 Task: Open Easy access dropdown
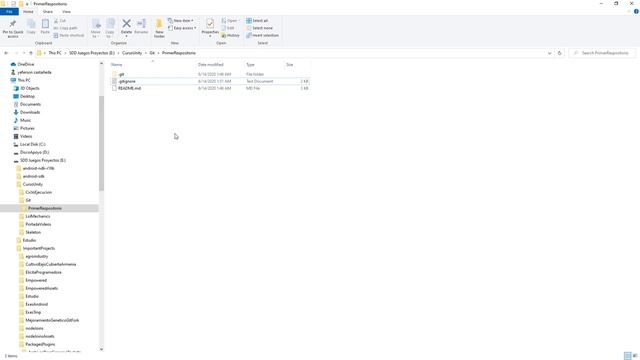182,28
